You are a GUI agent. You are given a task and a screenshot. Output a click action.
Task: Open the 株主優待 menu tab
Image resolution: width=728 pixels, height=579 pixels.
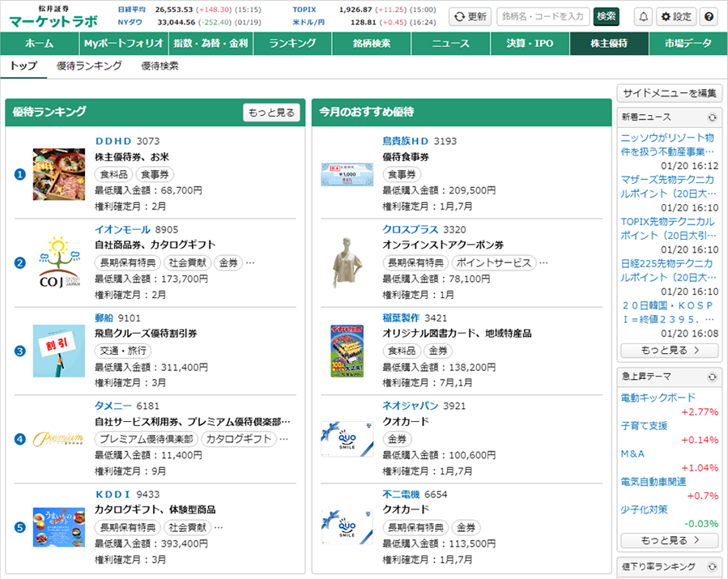coord(609,44)
